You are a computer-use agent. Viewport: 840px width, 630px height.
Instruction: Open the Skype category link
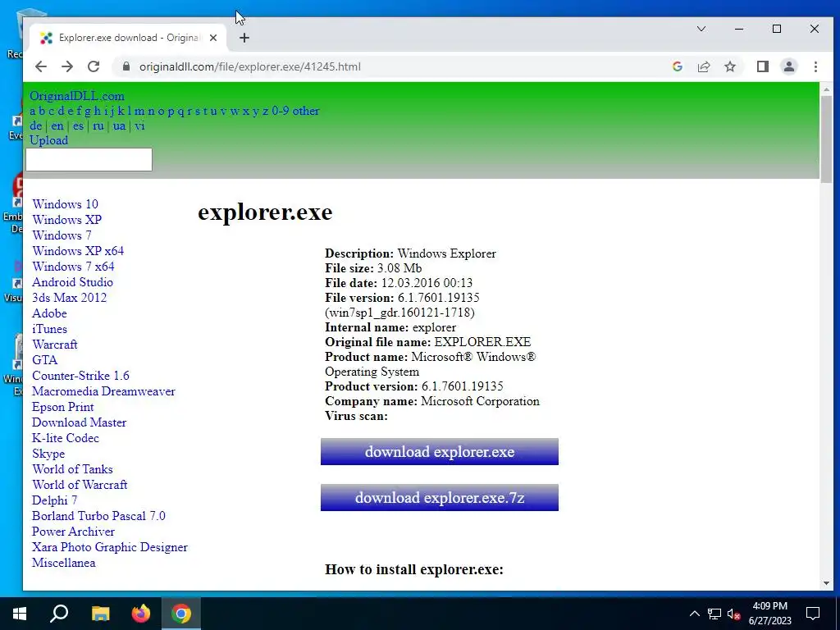coord(48,453)
